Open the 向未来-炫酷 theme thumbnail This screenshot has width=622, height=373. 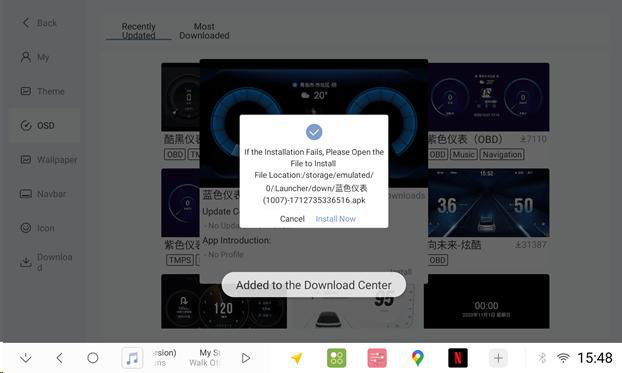pos(489,203)
